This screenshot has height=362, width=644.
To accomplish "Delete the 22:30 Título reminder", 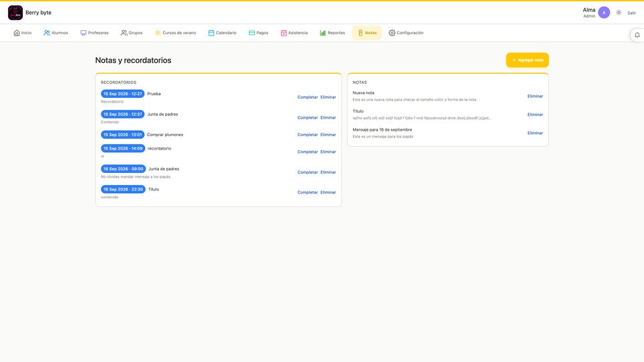I will pos(328,192).
